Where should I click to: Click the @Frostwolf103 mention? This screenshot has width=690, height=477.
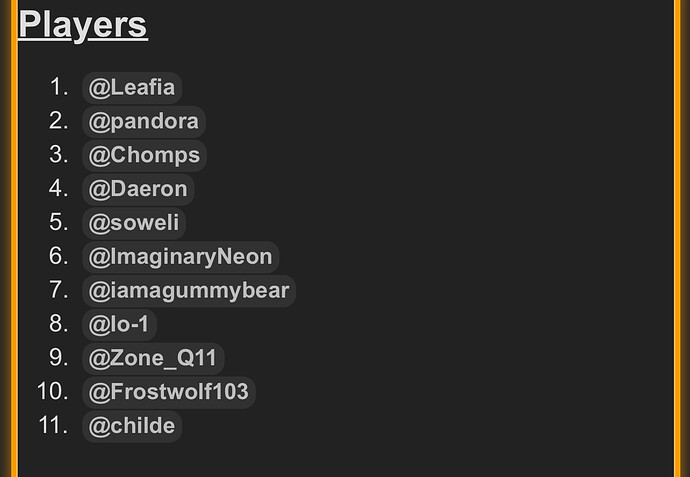[169, 393]
